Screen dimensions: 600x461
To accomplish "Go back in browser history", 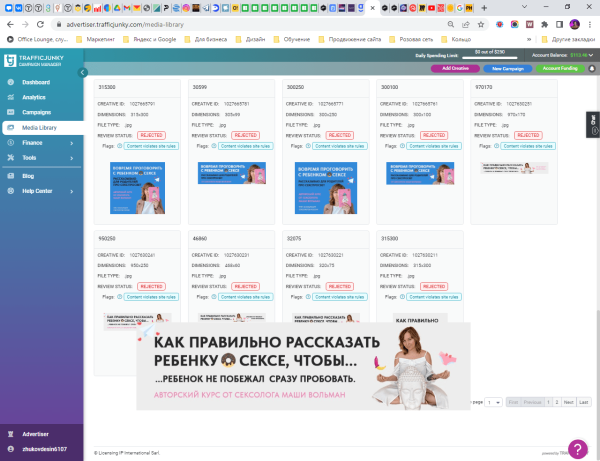I will click(x=10, y=24).
